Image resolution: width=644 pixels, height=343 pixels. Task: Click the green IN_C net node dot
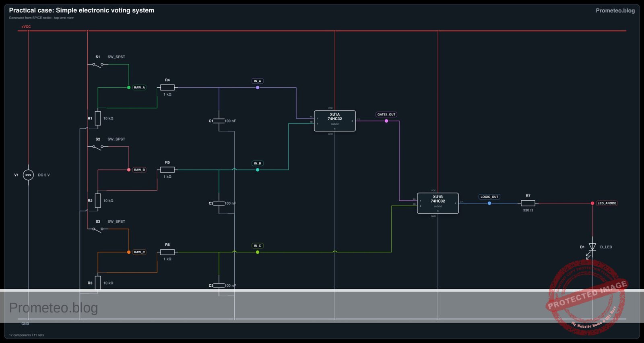[258, 252]
